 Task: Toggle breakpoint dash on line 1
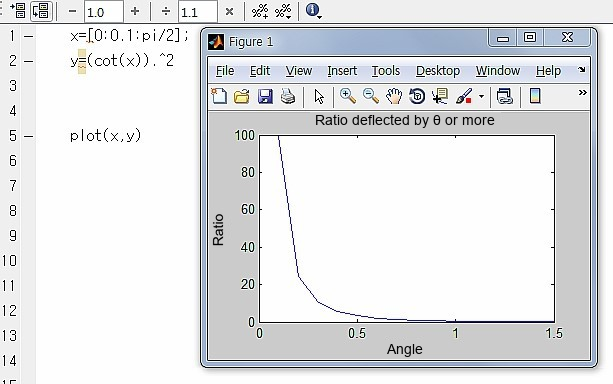coord(29,37)
